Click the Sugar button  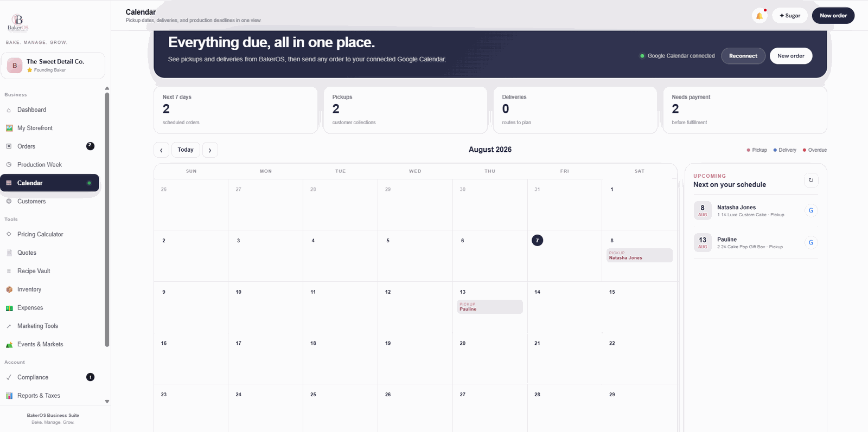click(x=790, y=16)
